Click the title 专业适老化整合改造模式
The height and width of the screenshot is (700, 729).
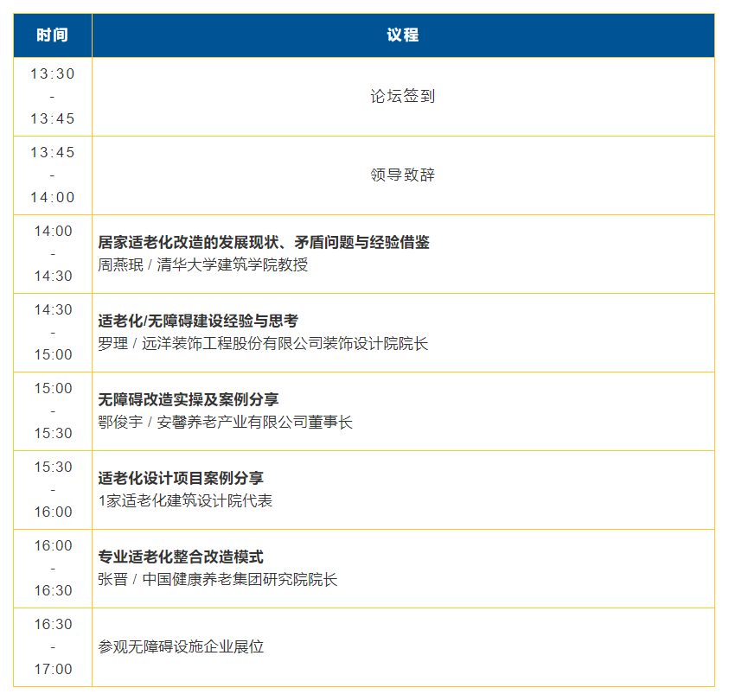(181, 557)
